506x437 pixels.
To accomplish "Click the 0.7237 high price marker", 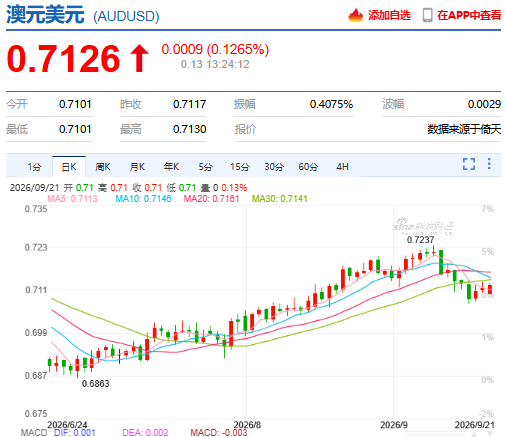I will 420,240.
